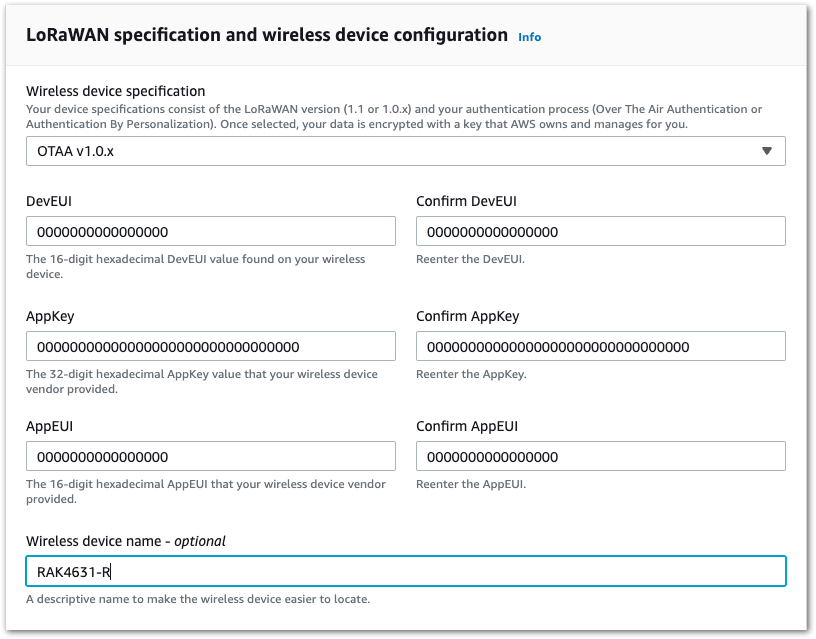Focus the AppEUI input field
This screenshot has width=816, height=639.
(x=211, y=457)
